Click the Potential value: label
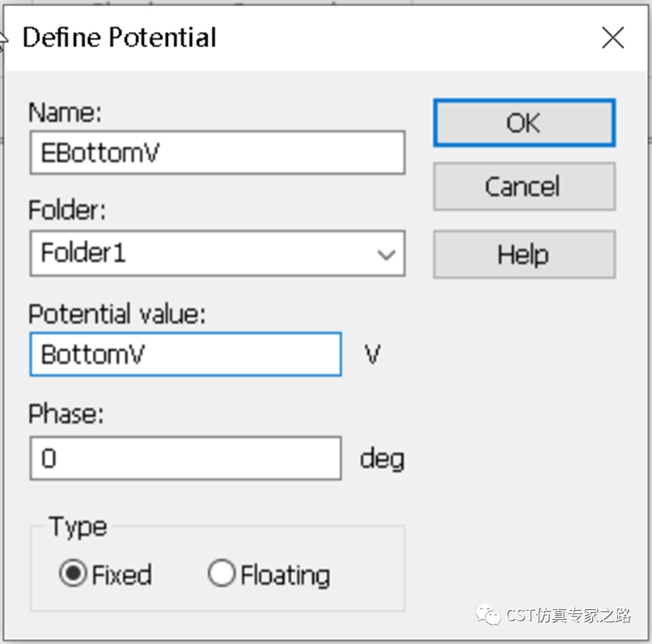This screenshot has height=644, width=652. pyautogui.click(x=117, y=313)
